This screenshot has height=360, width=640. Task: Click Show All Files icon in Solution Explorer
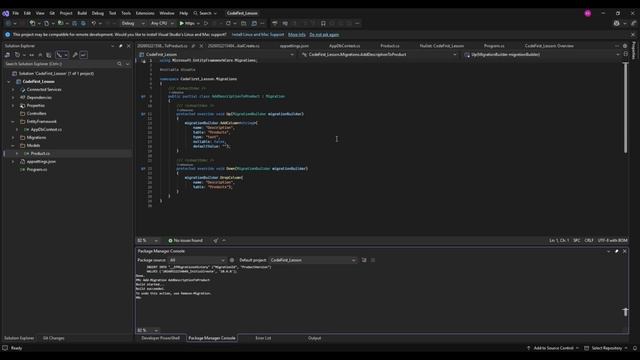tap(49, 55)
